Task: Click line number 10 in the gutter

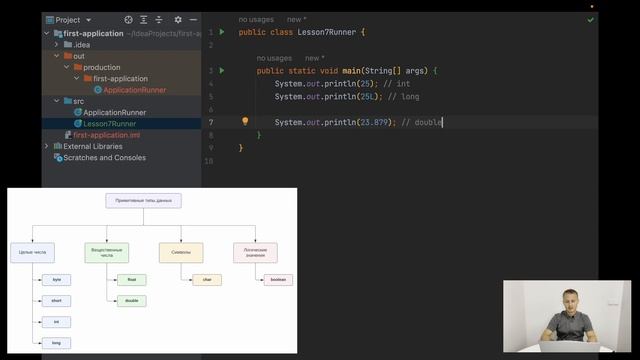Action: click(x=209, y=161)
